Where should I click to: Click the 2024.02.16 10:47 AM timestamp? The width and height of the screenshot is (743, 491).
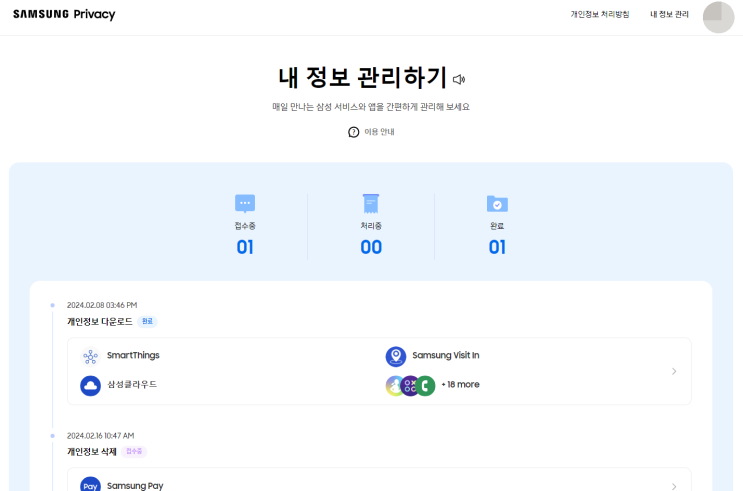100,436
